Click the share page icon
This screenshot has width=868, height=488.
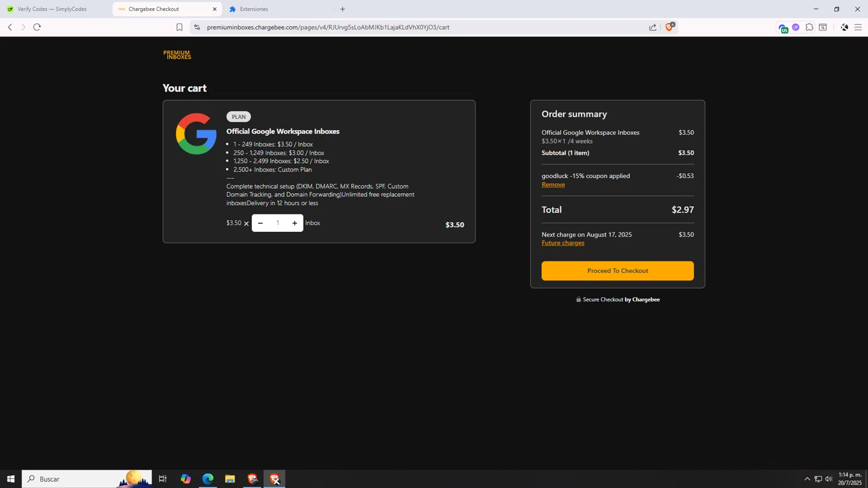(x=653, y=27)
